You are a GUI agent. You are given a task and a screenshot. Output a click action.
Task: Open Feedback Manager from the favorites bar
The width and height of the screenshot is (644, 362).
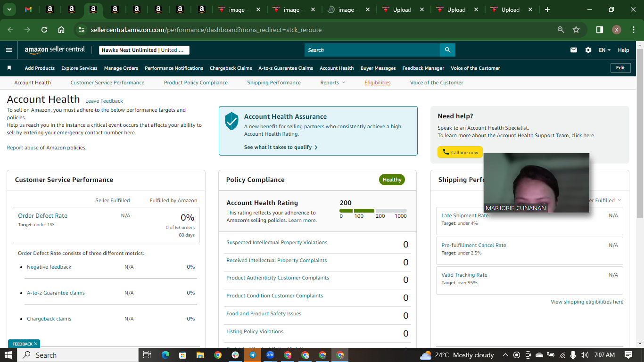pos(423,68)
